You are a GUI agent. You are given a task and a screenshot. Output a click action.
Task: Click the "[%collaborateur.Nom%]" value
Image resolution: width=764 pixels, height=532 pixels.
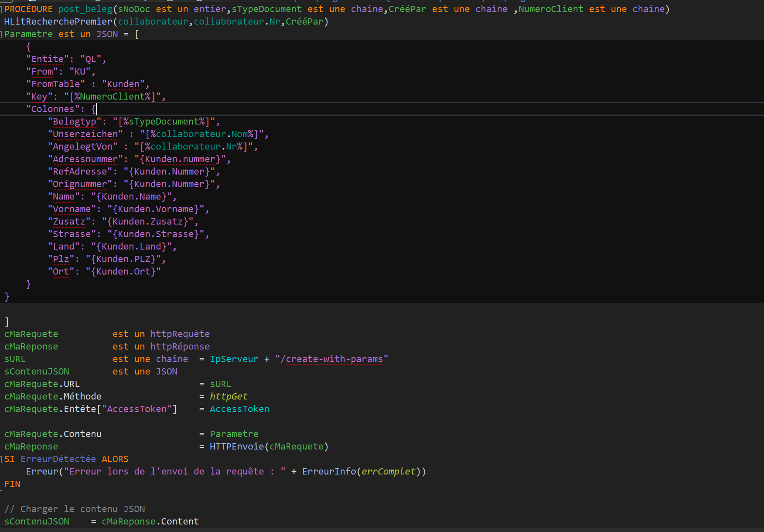[202, 134]
